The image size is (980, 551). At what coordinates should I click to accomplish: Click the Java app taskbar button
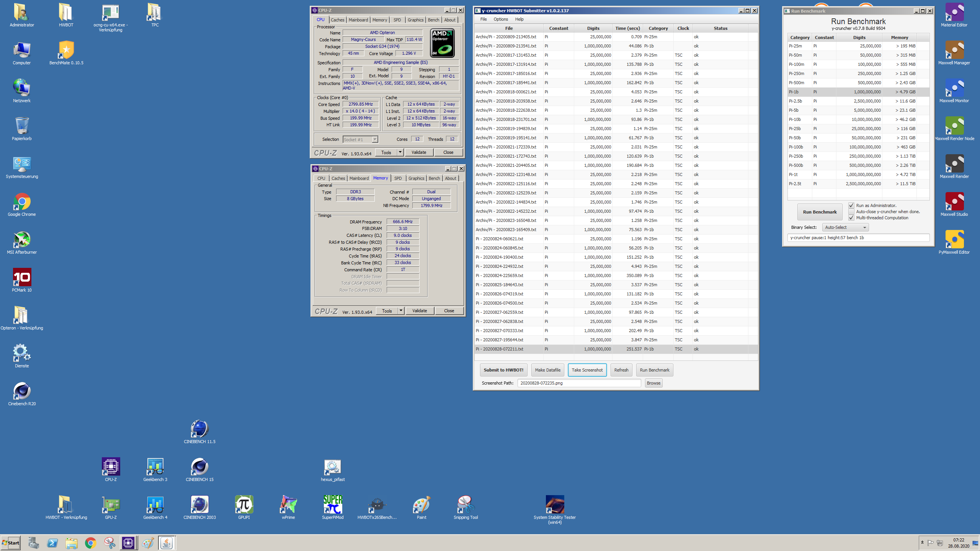(x=167, y=543)
